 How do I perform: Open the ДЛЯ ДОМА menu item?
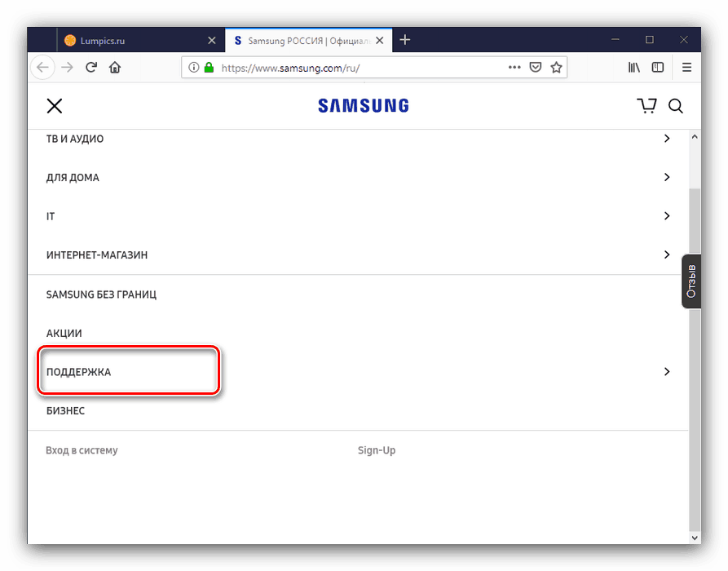click(x=73, y=178)
